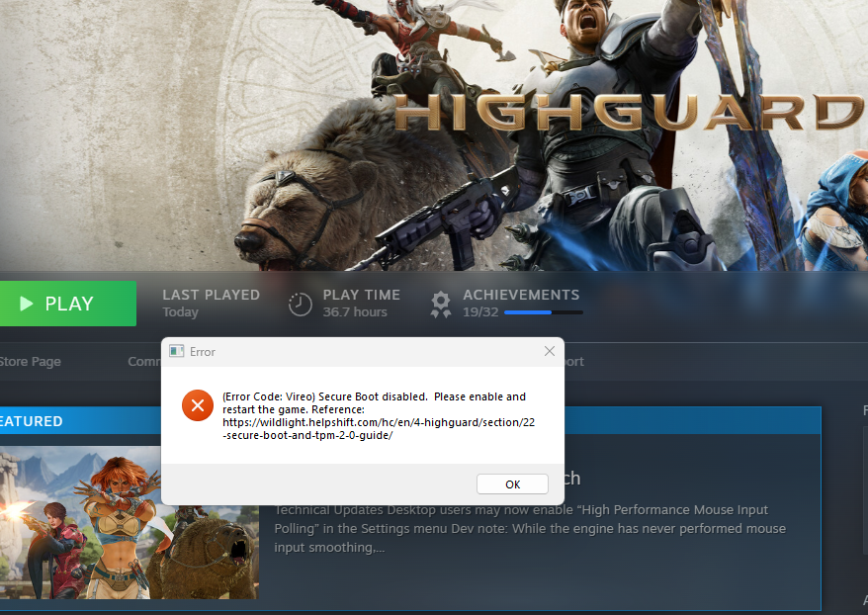Open the Store Page tab

tap(30, 362)
